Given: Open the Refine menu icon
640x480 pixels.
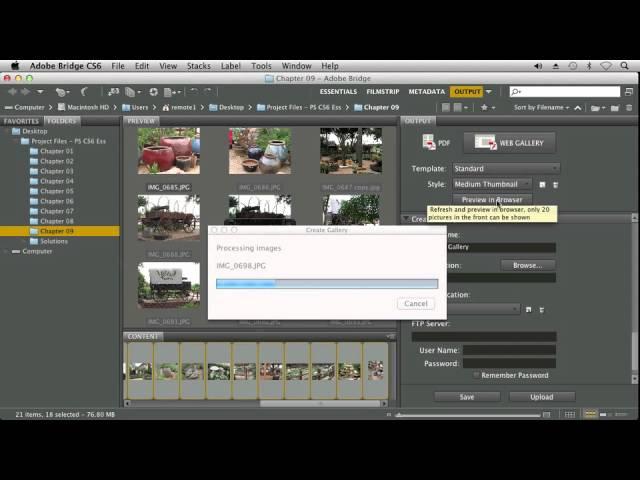Looking at the screenshot, I should click(x=131, y=92).
